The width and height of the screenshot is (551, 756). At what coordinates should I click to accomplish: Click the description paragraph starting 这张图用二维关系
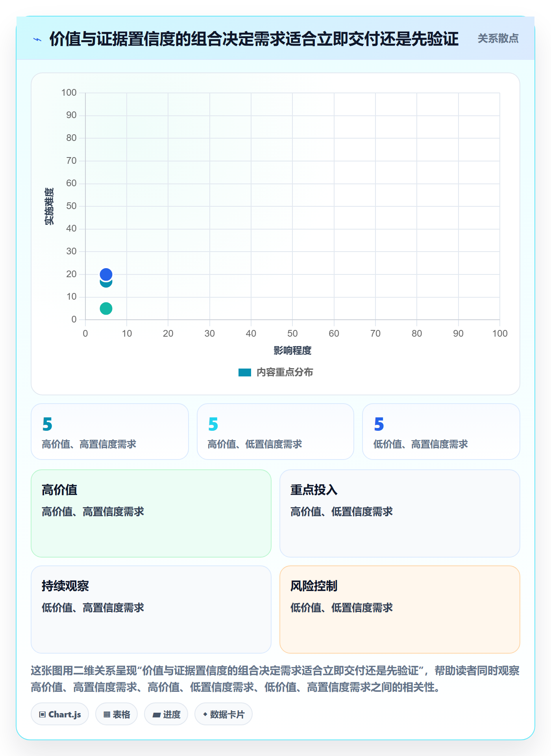coord(275,679)
